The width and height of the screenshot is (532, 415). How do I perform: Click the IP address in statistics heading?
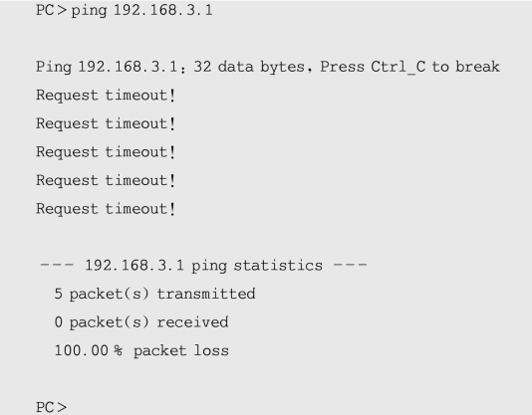pos(134,265)
